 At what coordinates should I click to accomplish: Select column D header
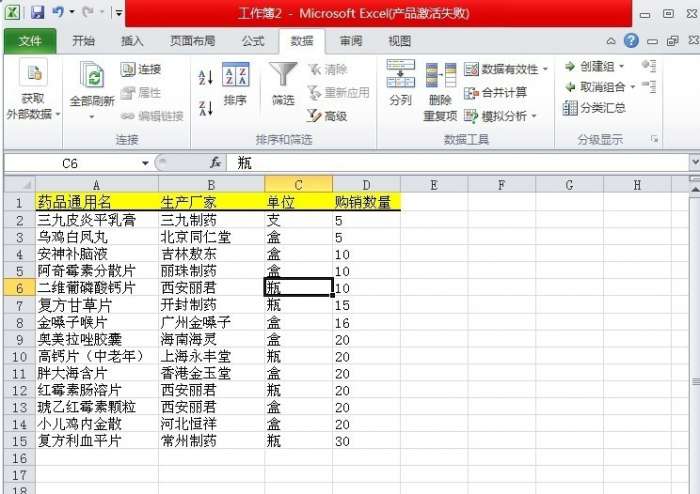pyautogui.click(x=366, y=185)
